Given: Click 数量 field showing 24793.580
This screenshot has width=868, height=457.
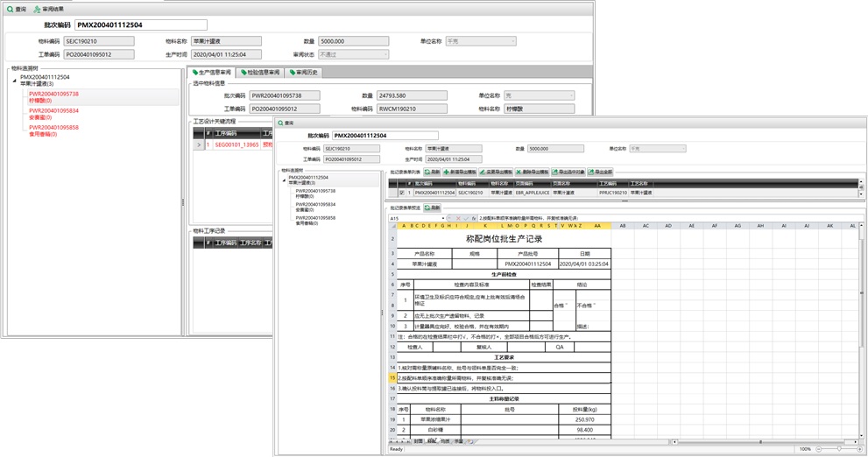Looking at the screenshot, I should coord(412,95).
